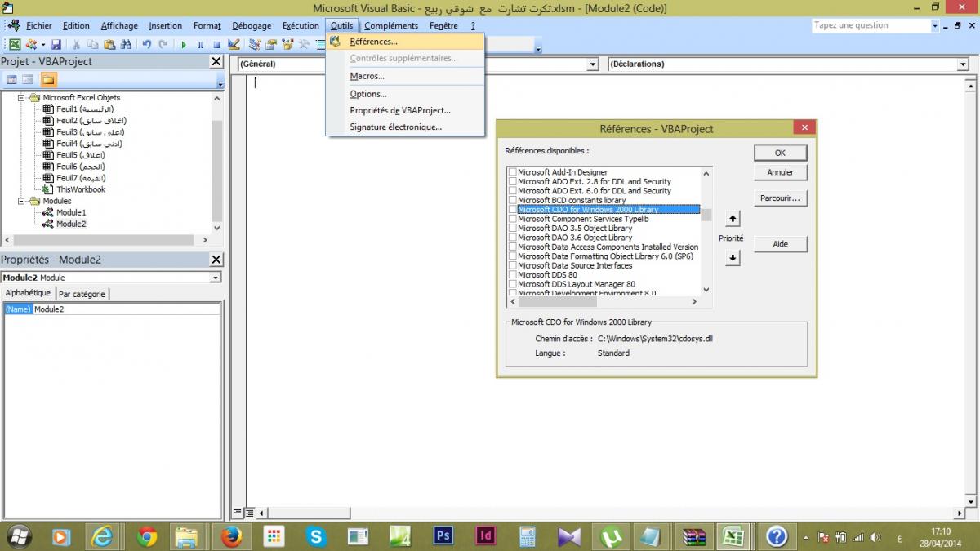This screenshot has width=980, height=551.
Task: Confirm references with the OK button
Action: (x=780, y=153)
